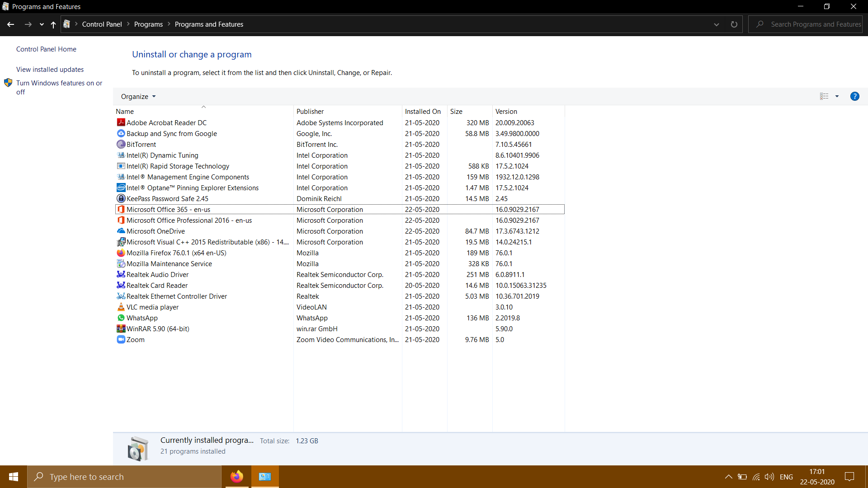Click the BitTorrent program icon
Image resolution: width=868 pixels, height=488 pixels.
pos(121,144)
